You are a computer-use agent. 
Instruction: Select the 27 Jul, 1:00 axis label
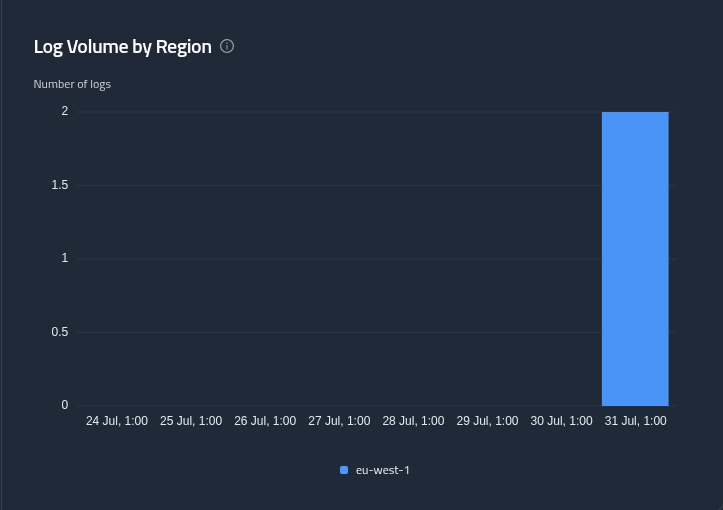point(339,421)
